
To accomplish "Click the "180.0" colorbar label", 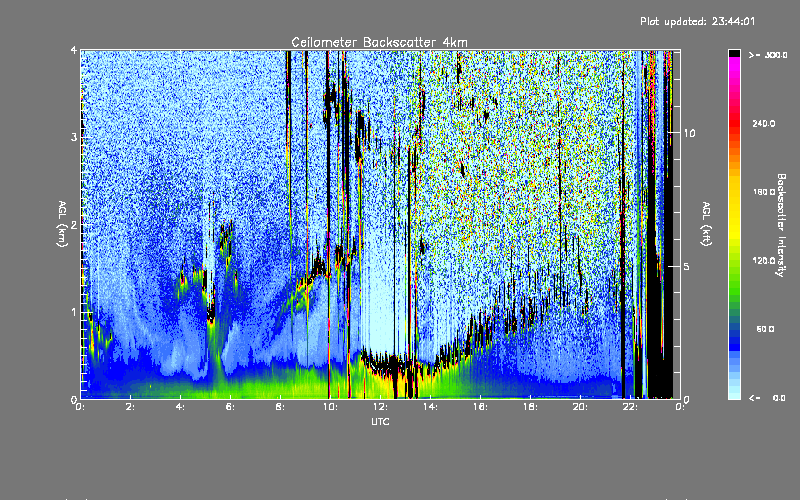I will coord(764,192).
